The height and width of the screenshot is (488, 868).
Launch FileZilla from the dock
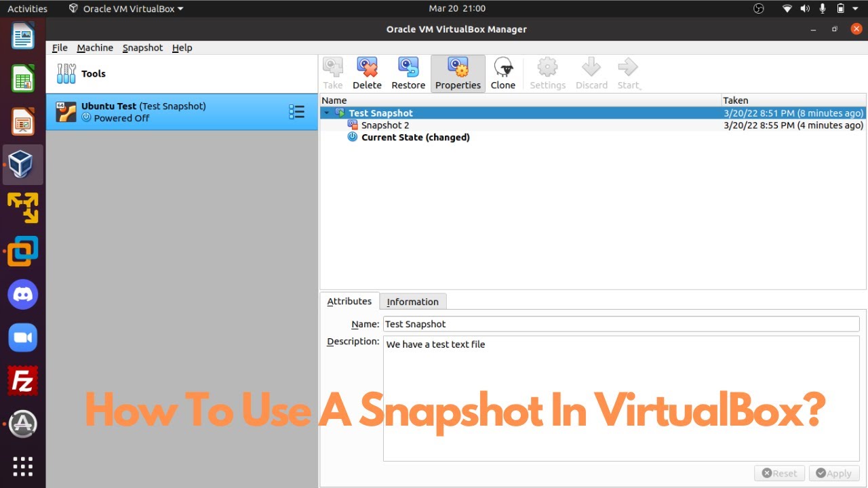point(23,381)
